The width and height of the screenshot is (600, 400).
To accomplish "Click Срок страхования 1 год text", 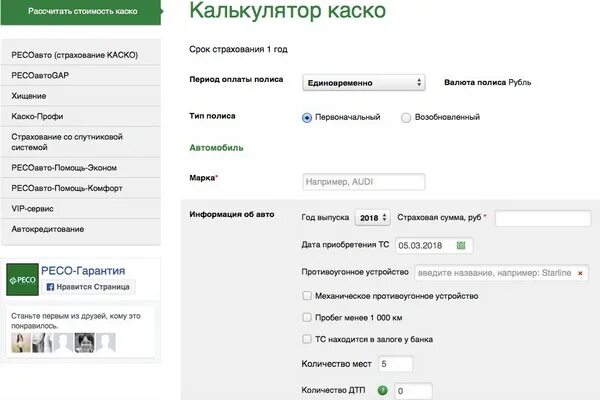I will click(x=238, y=49).
